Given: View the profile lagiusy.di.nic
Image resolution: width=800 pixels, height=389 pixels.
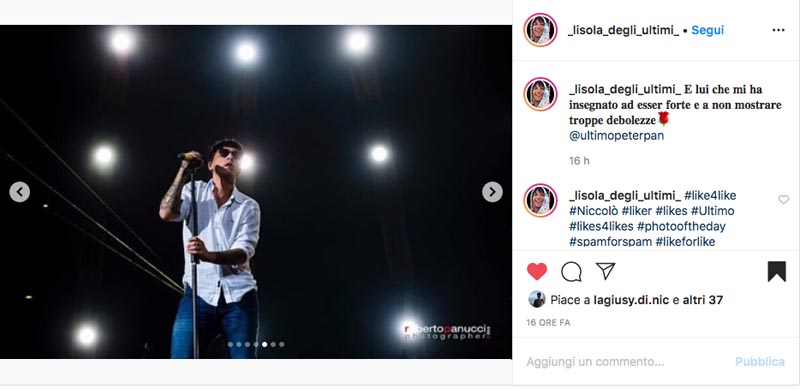Looking at the screenshot, I should [632, 300].
